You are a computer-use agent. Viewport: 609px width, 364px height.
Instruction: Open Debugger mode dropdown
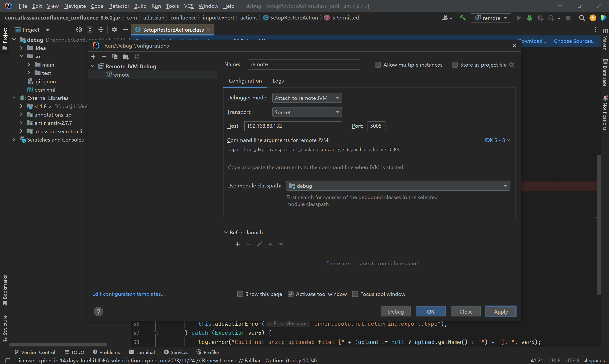point(307,98)
